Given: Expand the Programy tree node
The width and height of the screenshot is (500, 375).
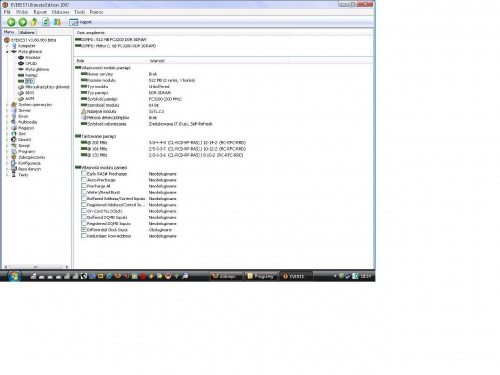Looking at the screenshot, I should 7,151.
